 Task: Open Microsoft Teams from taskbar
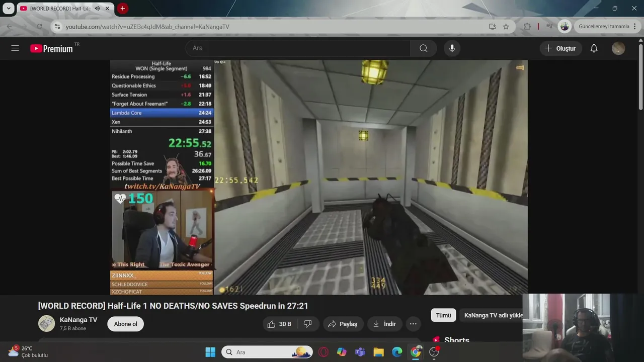(360, 352)
